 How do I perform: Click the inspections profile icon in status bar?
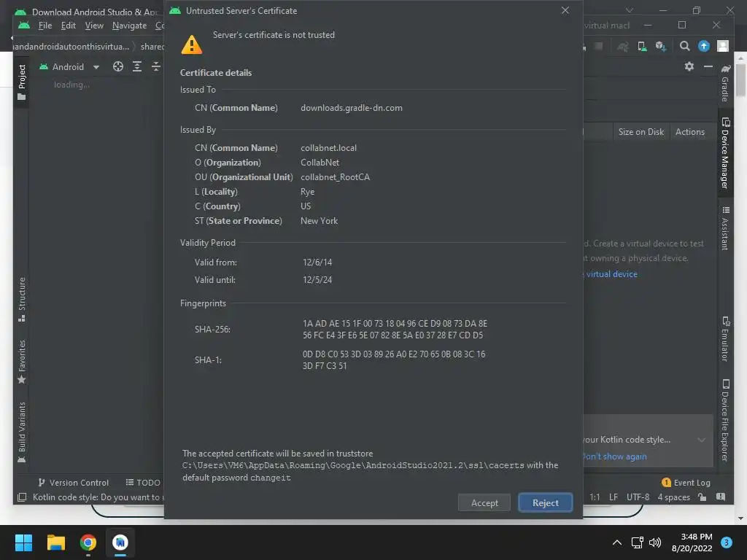click(x=721, y=497)
